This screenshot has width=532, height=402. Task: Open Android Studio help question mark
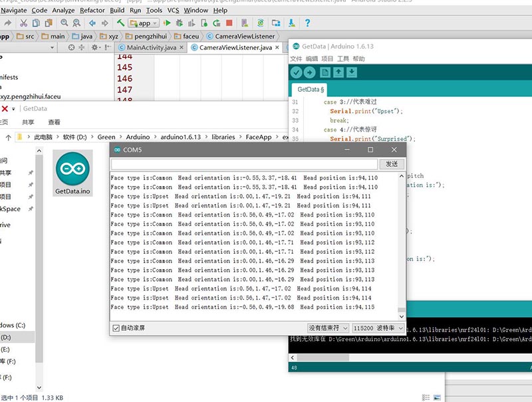[x=307, y=23]
